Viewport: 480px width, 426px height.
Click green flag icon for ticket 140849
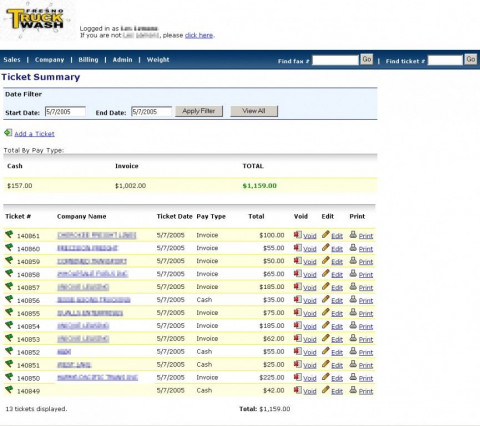tap(9, 390)
